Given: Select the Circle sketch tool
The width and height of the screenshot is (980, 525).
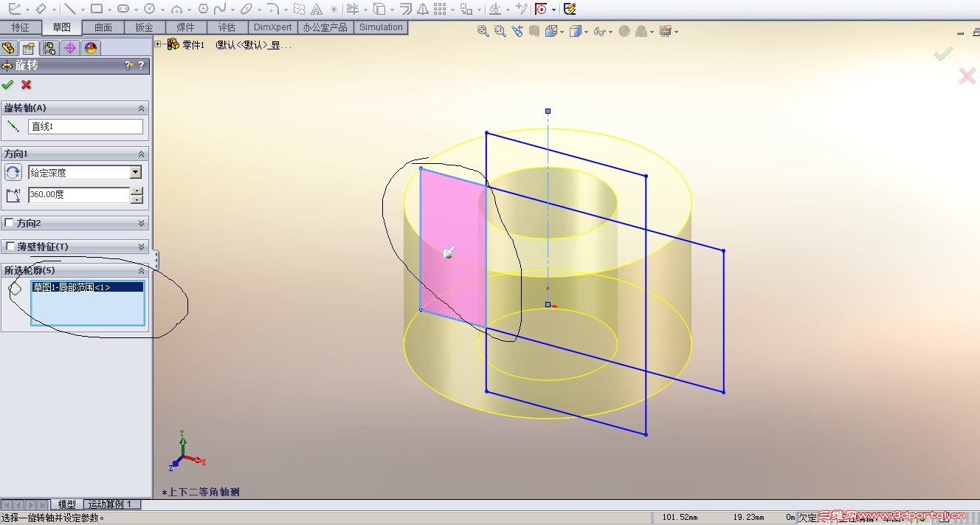Looking at the screenshot, I should [150, 9].
